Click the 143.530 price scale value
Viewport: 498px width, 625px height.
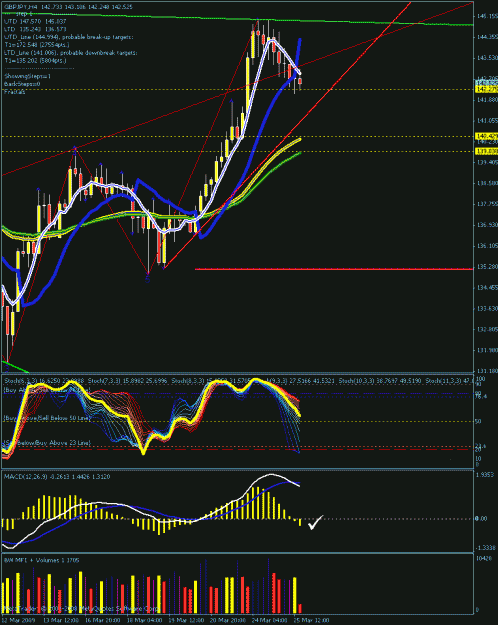(487, 58)
